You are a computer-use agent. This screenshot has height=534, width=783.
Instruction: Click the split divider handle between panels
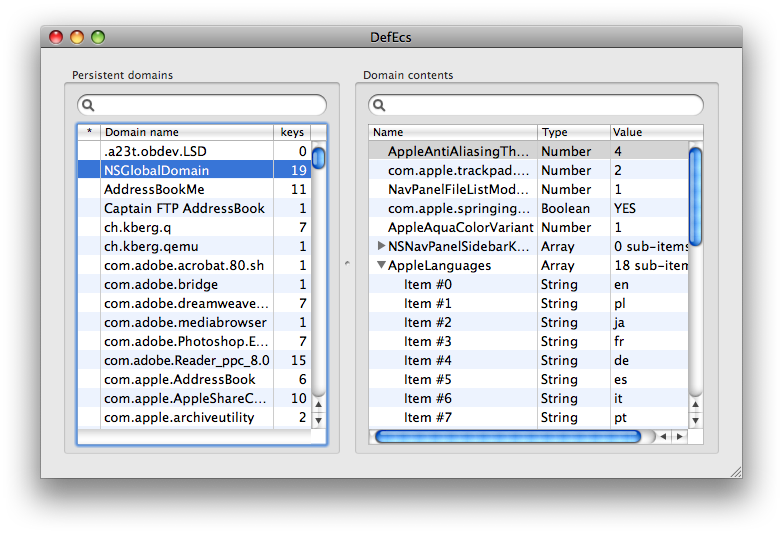[x=347, y=263]
